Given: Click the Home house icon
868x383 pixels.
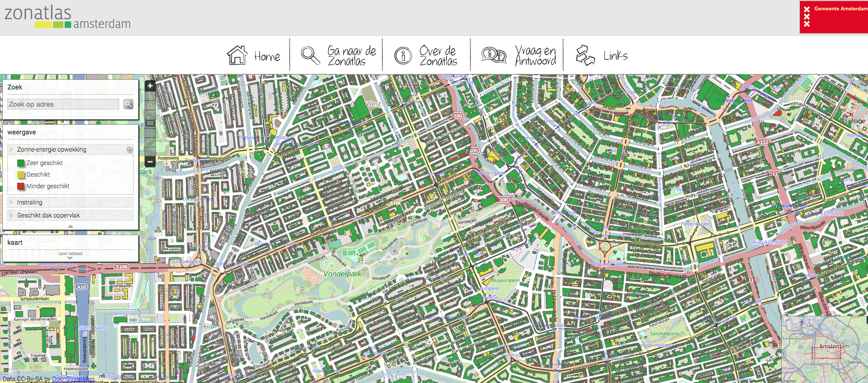Looking at the screenshot, I should (237, 55).
